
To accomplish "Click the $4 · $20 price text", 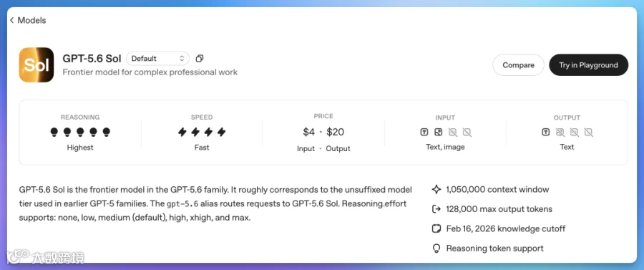I will [x=323, y=132].
